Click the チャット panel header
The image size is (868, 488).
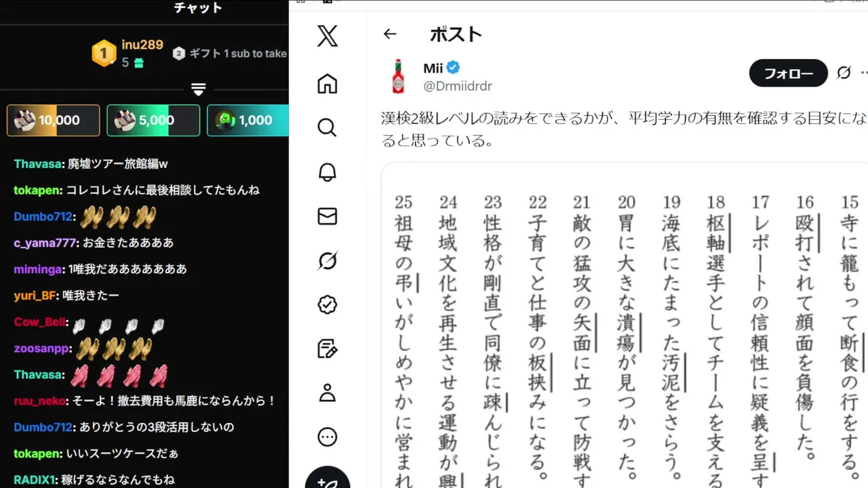(x=198, y=8)
